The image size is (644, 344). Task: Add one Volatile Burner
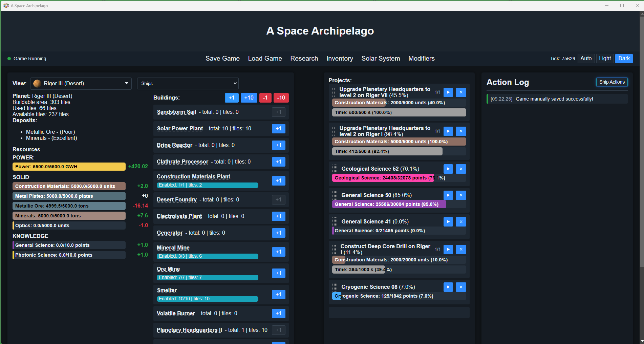(278, 314)
